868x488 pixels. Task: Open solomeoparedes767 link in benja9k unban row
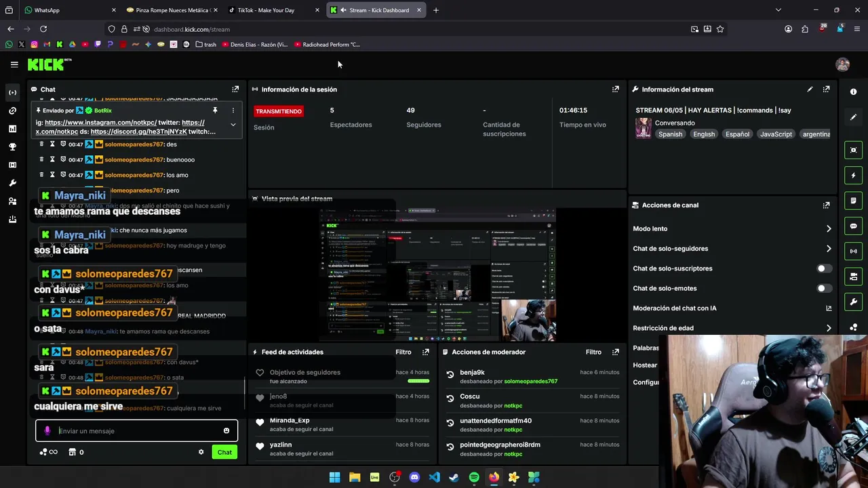point(530,382)
